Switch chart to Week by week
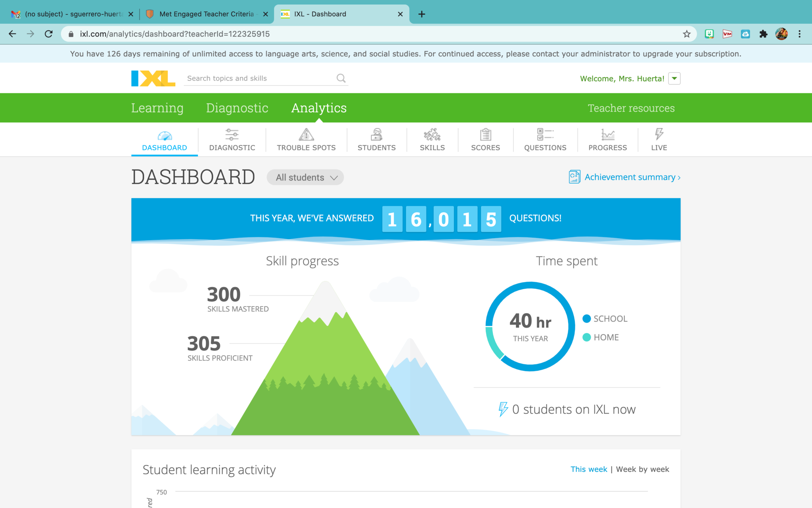The image size is (812, 508). point(642,469)
